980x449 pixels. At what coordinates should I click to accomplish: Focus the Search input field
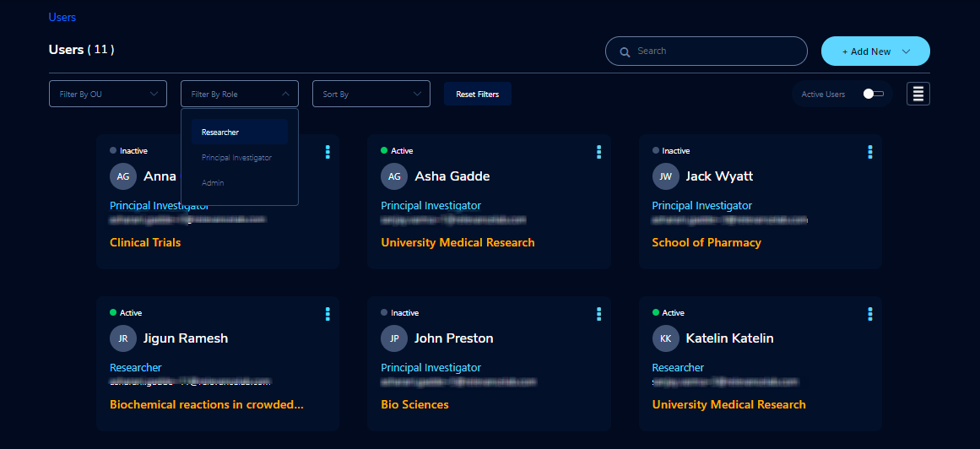click(x=707, y=51)
